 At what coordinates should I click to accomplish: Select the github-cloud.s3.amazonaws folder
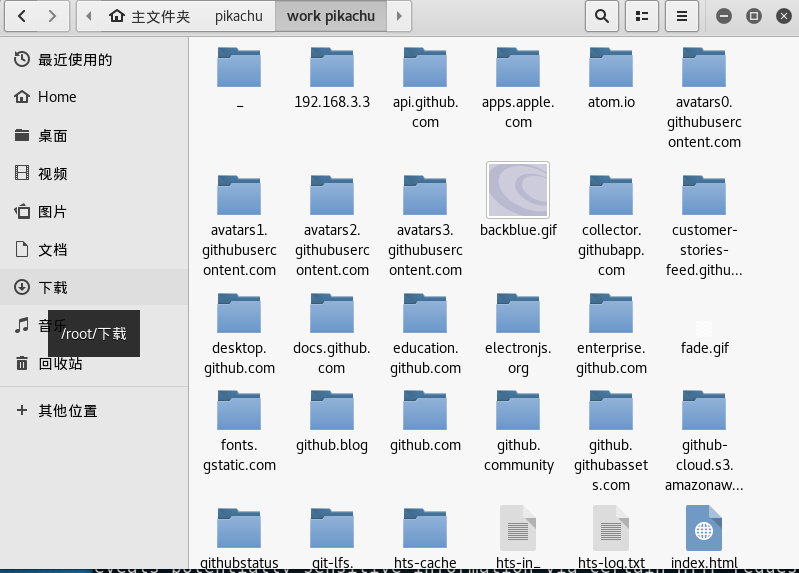pyautogui.click(x=704, y=441)
